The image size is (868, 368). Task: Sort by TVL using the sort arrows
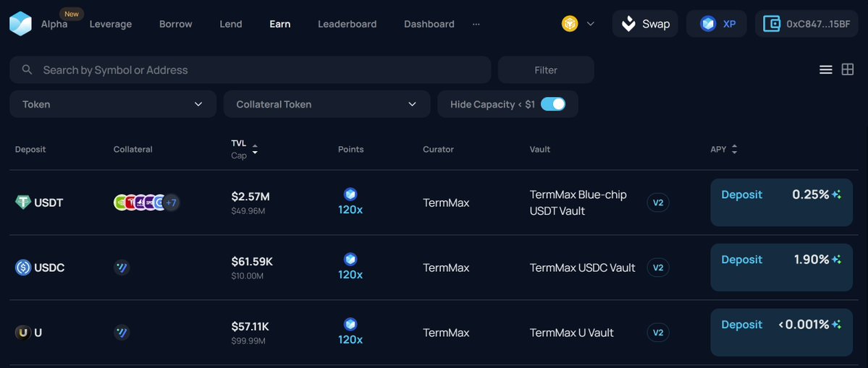pos(255,149)
